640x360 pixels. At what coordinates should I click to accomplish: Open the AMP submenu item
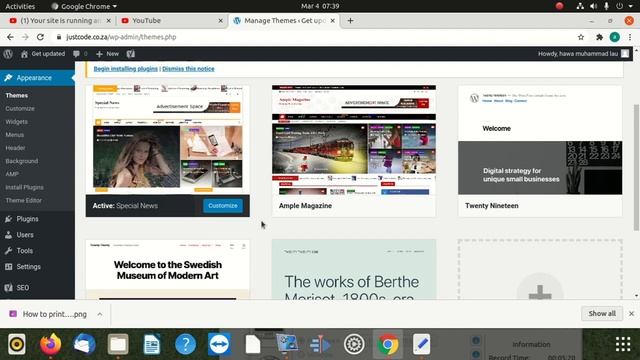pos(12,174)
